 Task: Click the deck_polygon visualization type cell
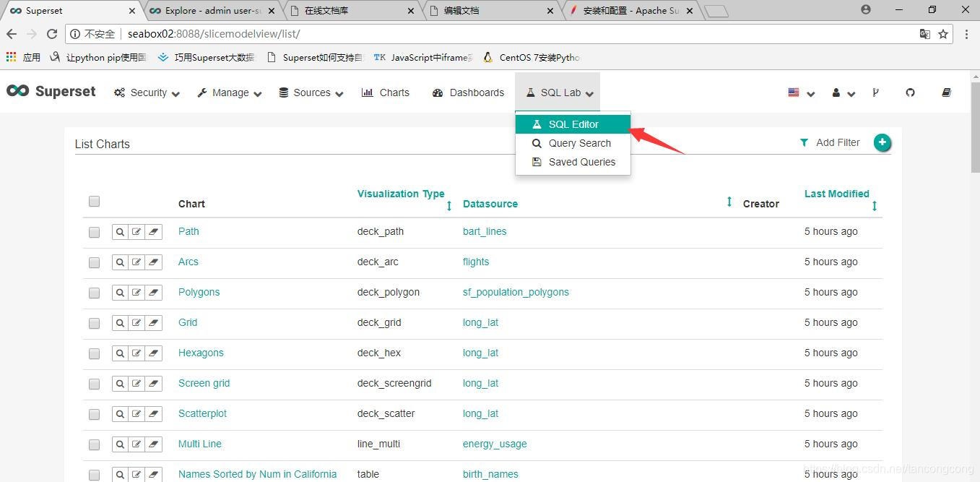389,292
